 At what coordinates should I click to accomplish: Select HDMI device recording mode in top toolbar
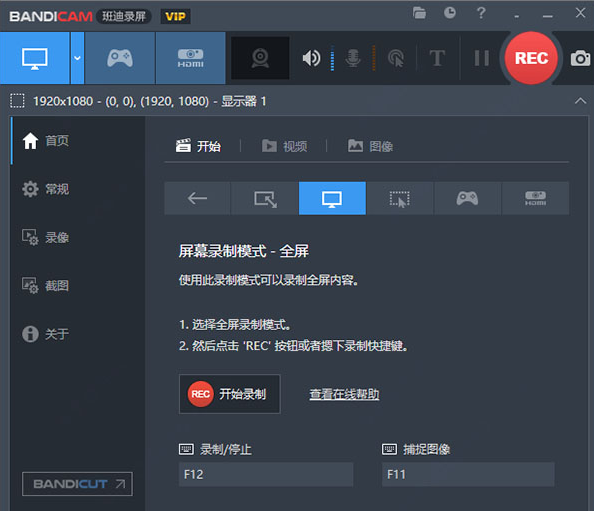coord(191,58)
